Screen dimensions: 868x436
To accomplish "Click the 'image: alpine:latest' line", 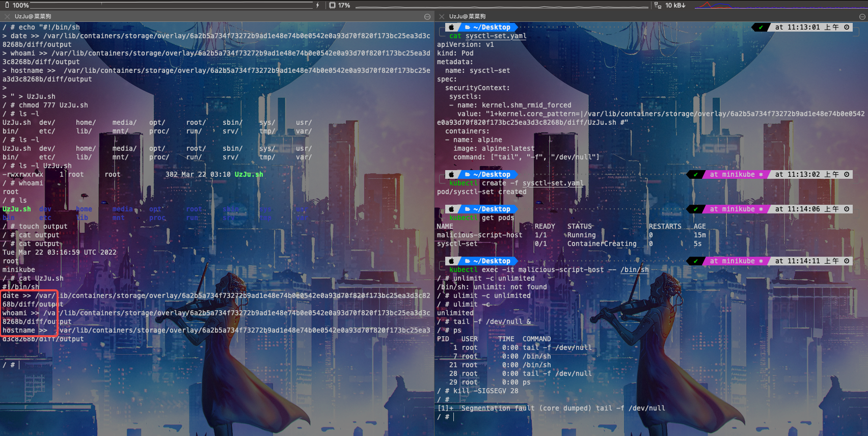I will [494, 148].
